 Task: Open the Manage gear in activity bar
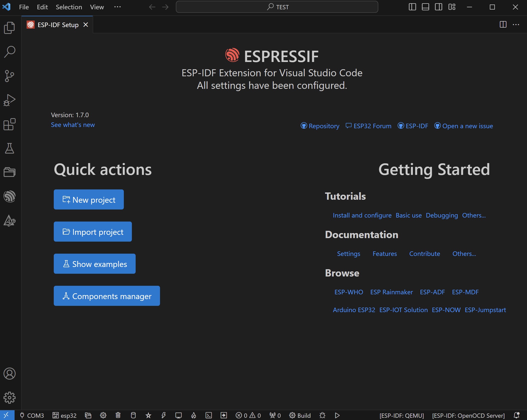coord(10,398)
